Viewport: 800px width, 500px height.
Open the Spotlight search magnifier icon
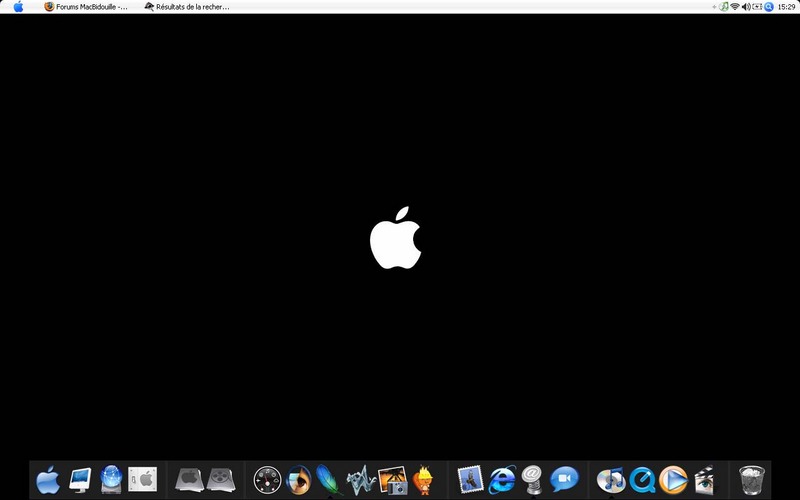(x=768, y=7)
